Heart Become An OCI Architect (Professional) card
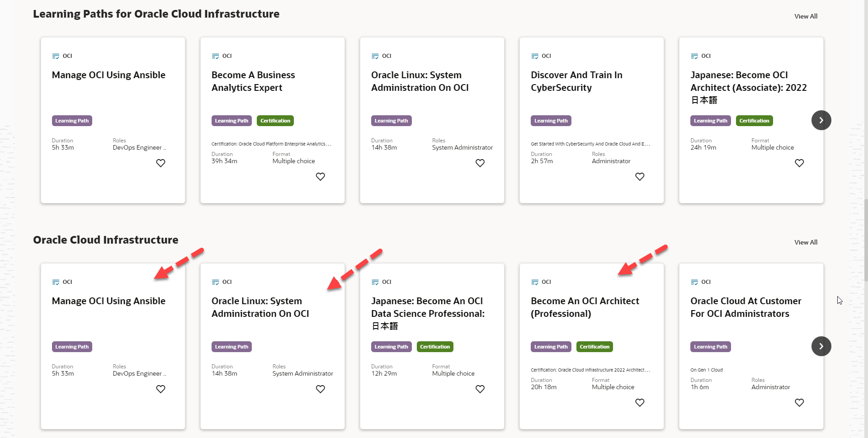868x438 pixels. point(639,402)
